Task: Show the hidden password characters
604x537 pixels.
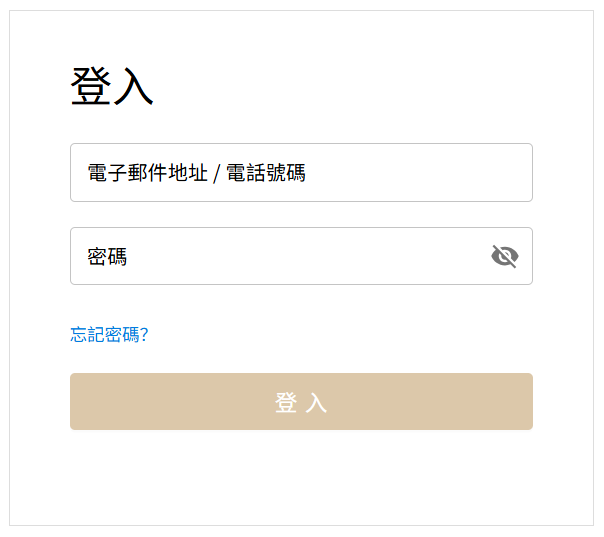Action: coord(504,257)
